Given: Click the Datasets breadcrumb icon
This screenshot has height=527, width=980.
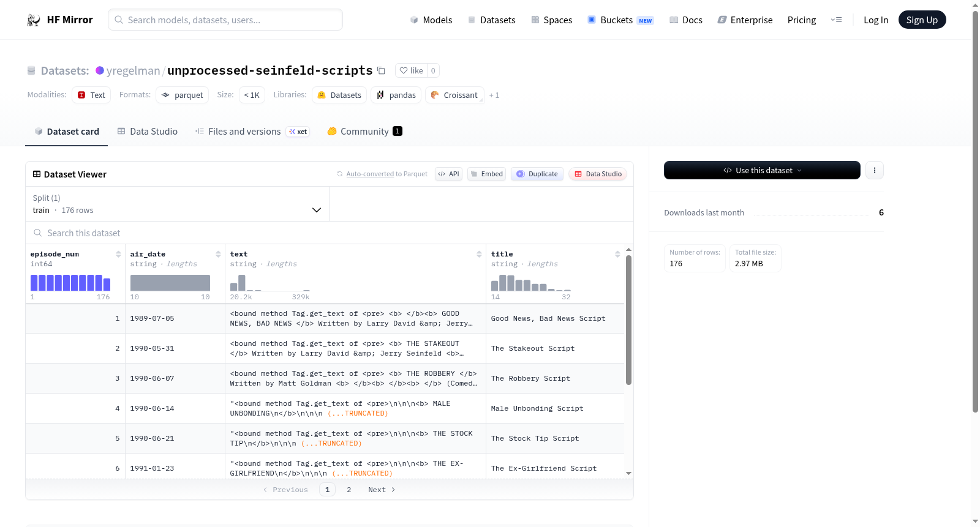Looking at the screenshot, I should coord(31,70).
